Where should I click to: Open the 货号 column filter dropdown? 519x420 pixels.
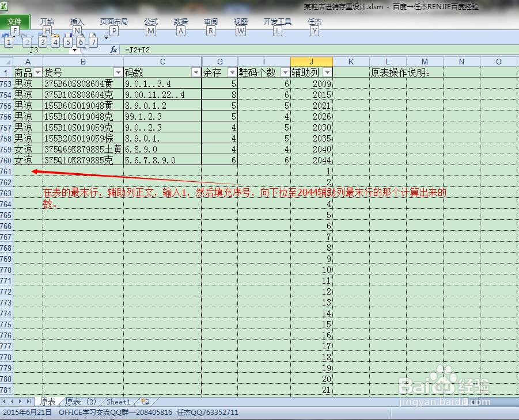click(118, 72)
